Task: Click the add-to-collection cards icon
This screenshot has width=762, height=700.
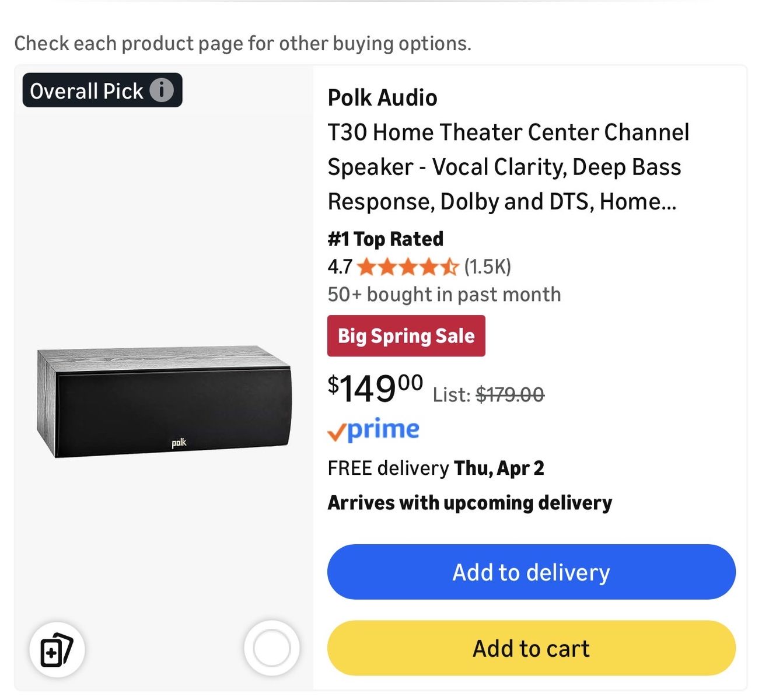Action: tap(57, 649)
